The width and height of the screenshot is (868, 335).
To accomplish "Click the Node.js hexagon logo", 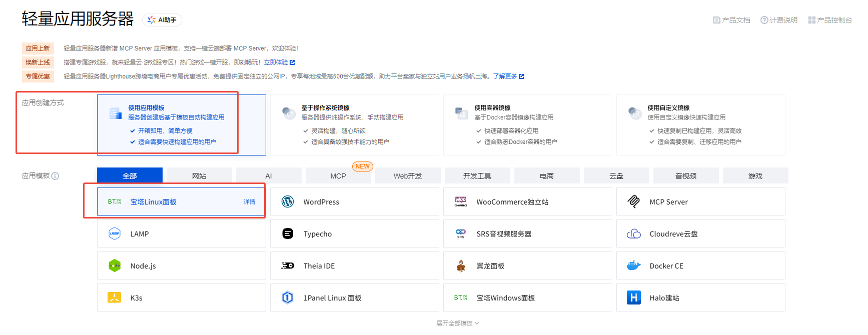I will coord(115,265).
